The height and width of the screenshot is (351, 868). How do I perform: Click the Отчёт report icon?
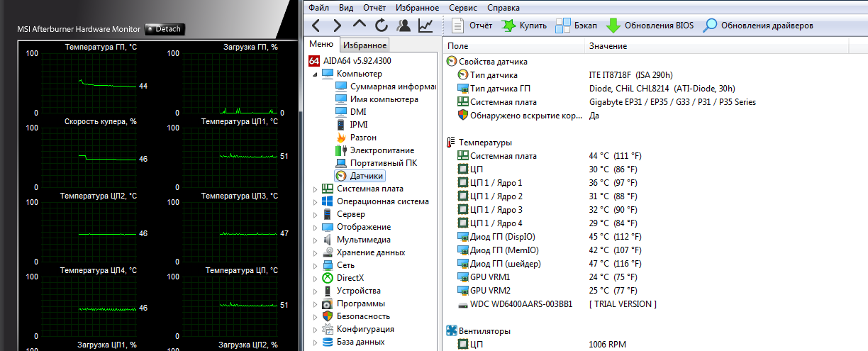(458, 26)
